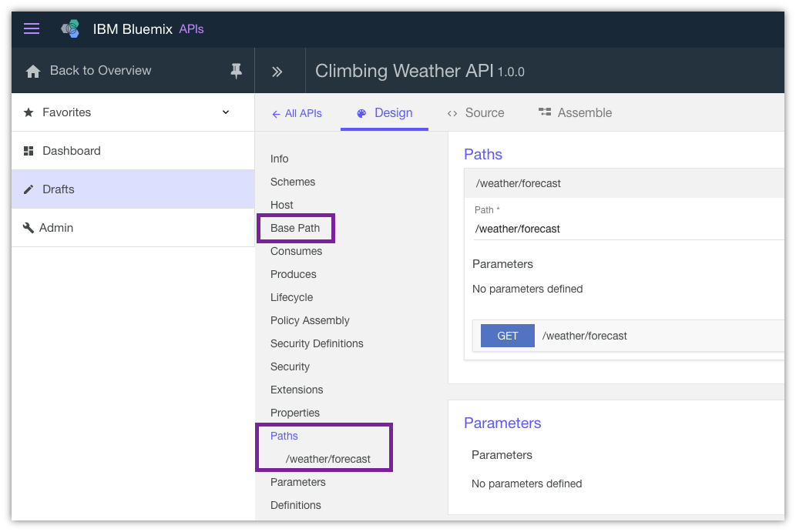
Task: Collapse the Favorites section chevron
Action: [225, 112]
